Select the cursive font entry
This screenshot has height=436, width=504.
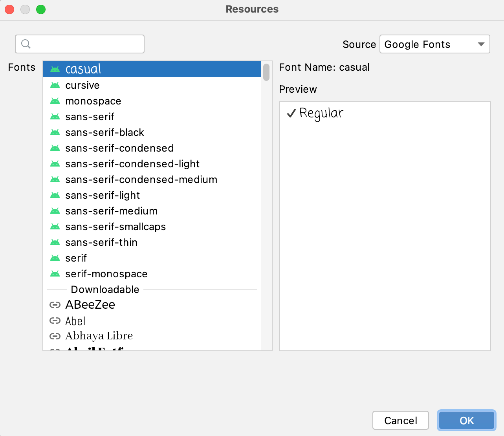(82, 85)
